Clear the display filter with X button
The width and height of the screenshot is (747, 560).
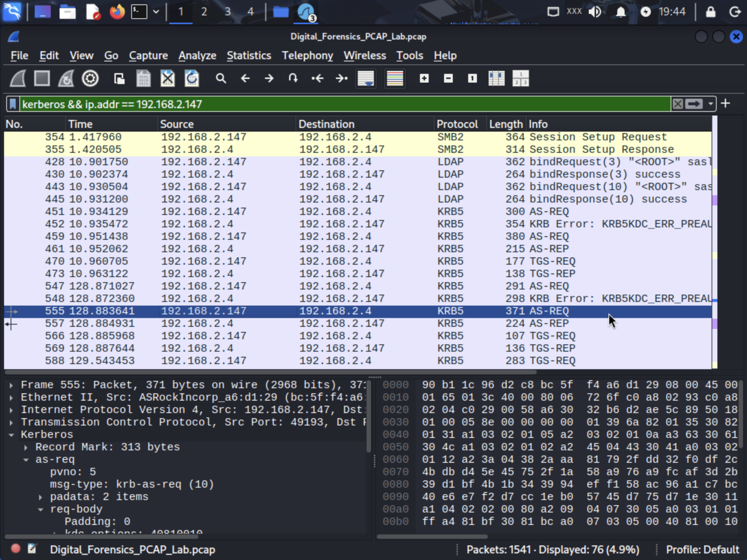[678, 104]
